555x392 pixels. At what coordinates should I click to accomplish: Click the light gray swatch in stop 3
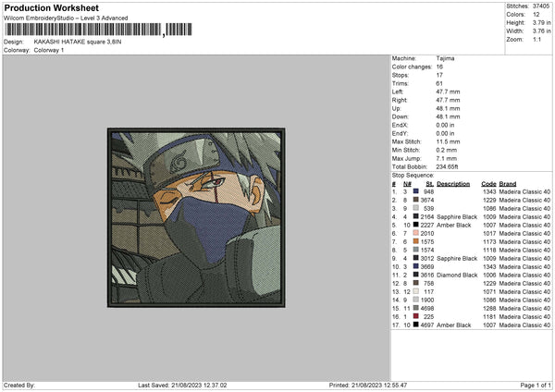tap(417, 208)
